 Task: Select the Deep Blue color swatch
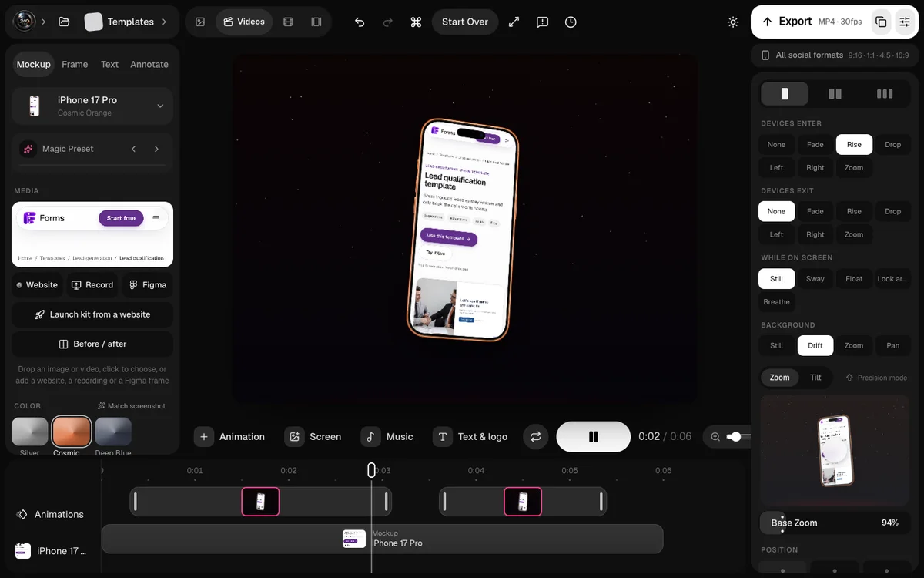point(113,432)
